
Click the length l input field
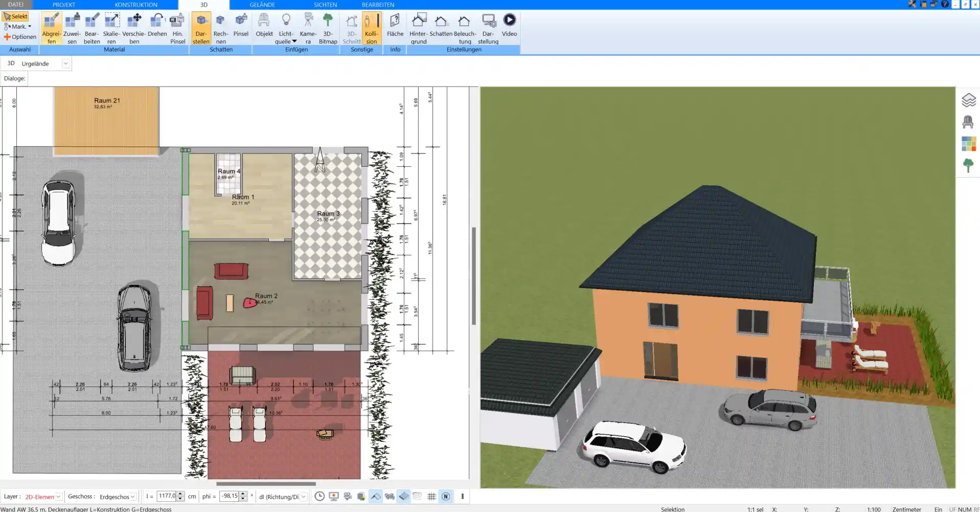(166, 496)
